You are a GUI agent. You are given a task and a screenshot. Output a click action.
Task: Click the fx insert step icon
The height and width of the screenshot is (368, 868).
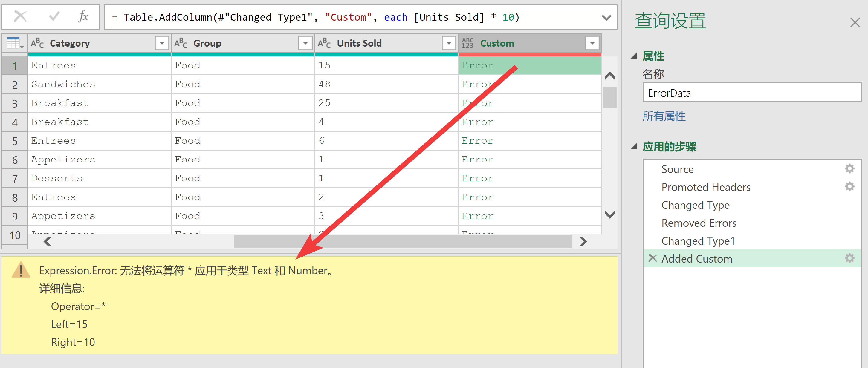(83, 16)
